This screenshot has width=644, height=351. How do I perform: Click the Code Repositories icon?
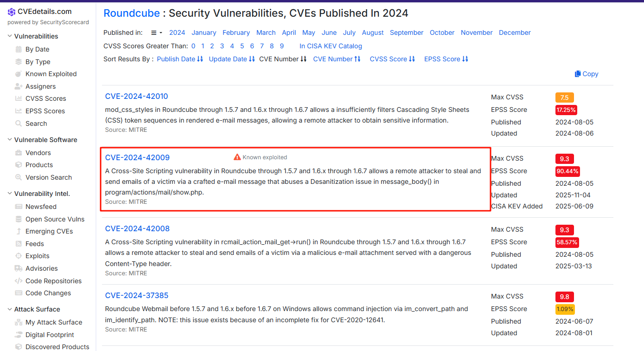pos(19,281)
